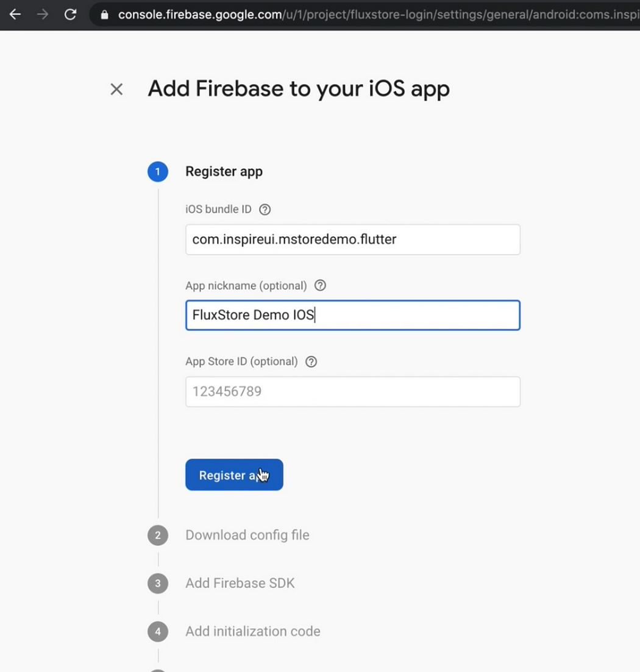
Task: Click the step 1 number circle
Action: pos(157,172)
